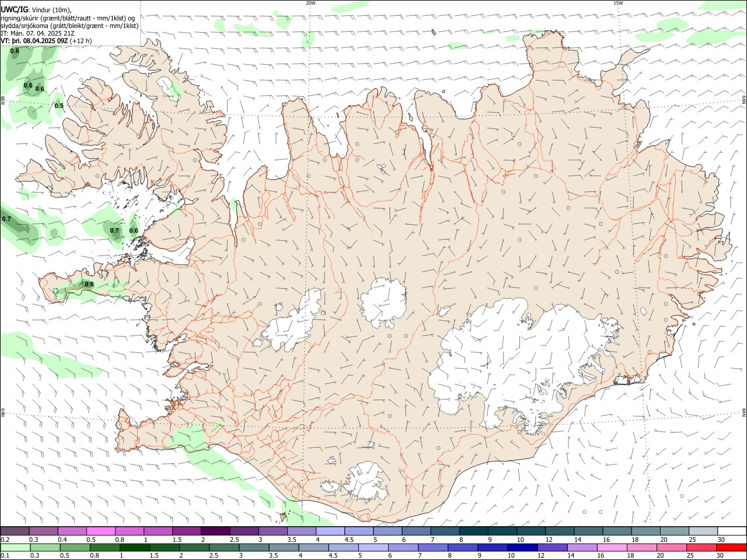Select the darkest purple swatch between 2 and 2.5
This screenshot has width=747, height=560.
point(215,531)
